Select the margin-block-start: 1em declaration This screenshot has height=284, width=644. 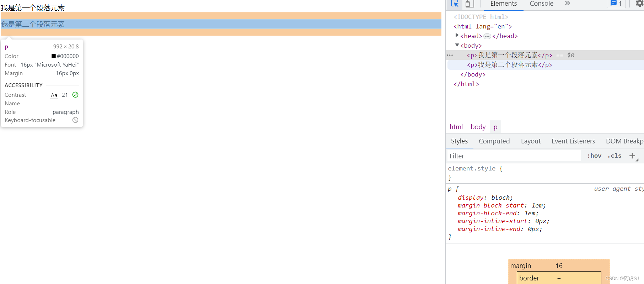point(501,205)
